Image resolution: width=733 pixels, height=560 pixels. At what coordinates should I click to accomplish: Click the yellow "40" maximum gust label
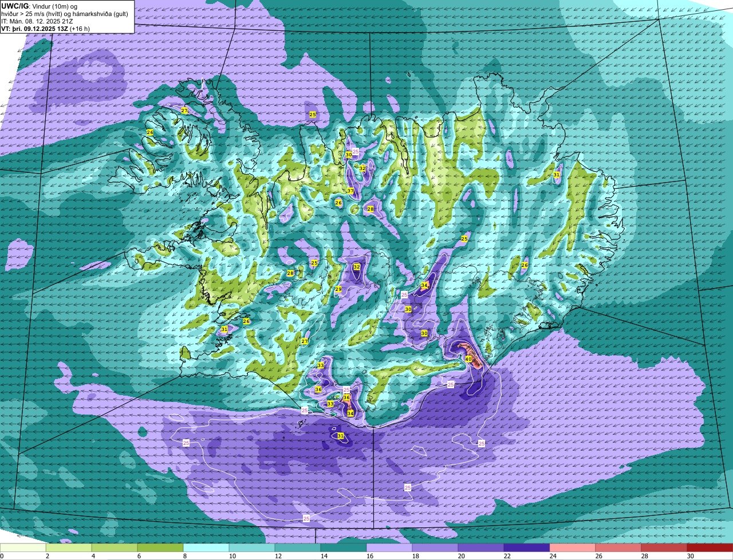(468, 359)
